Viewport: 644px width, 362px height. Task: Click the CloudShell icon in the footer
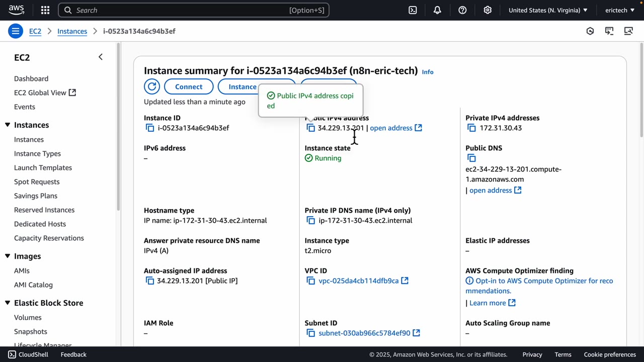(12, 354)
